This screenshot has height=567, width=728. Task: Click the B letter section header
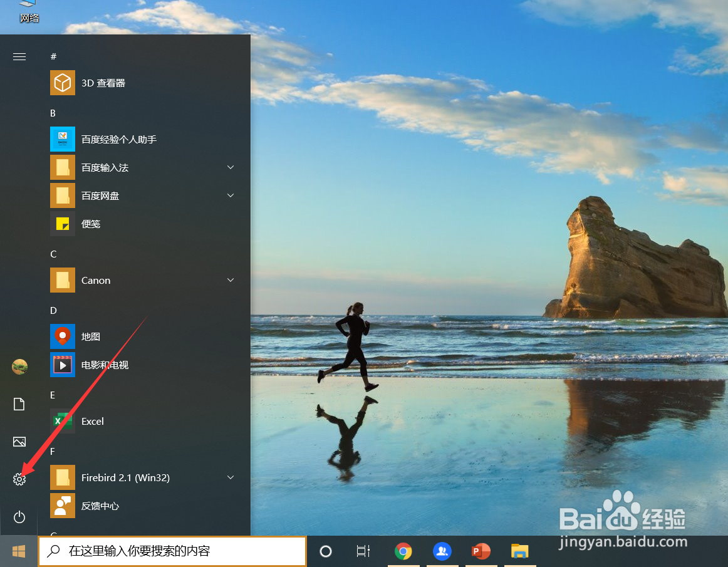pos(53,113)
